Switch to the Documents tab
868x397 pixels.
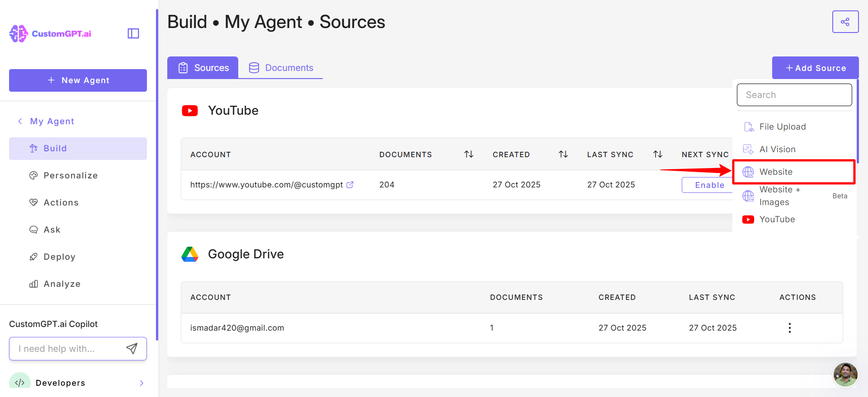tap(281, 68)
